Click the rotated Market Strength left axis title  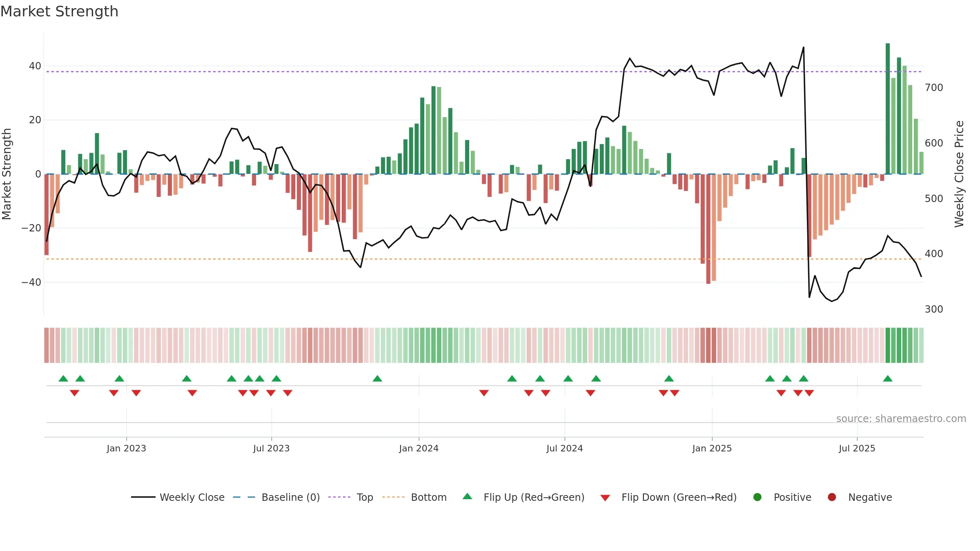7,174
